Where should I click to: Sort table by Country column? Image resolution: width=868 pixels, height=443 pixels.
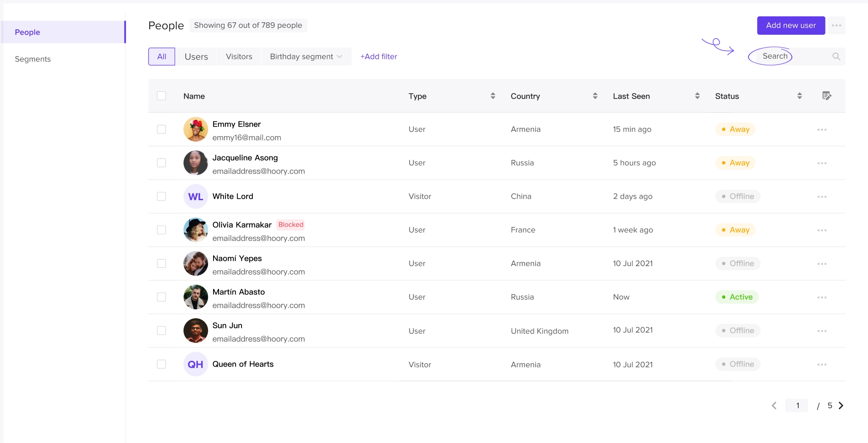pos(595,96)
